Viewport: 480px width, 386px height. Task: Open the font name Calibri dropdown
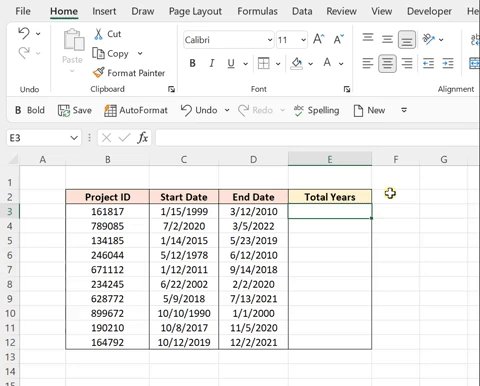(270, 40)
